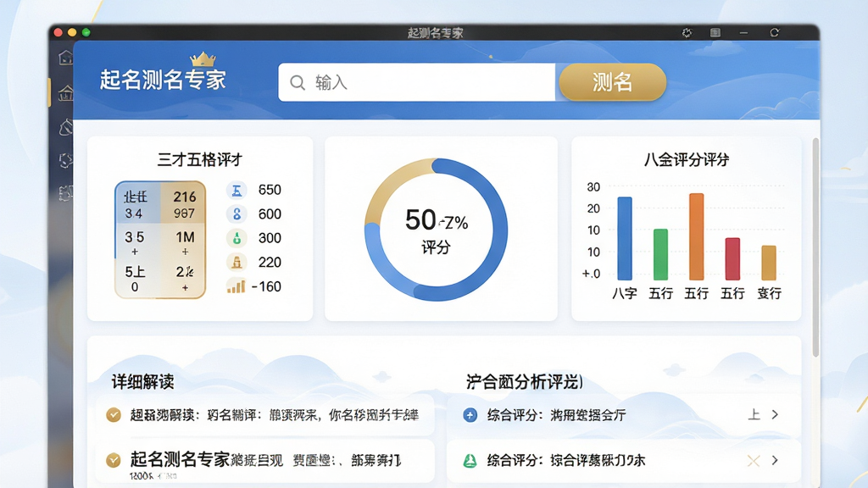Expand the first 综合评分 row via its chevron

775,414
